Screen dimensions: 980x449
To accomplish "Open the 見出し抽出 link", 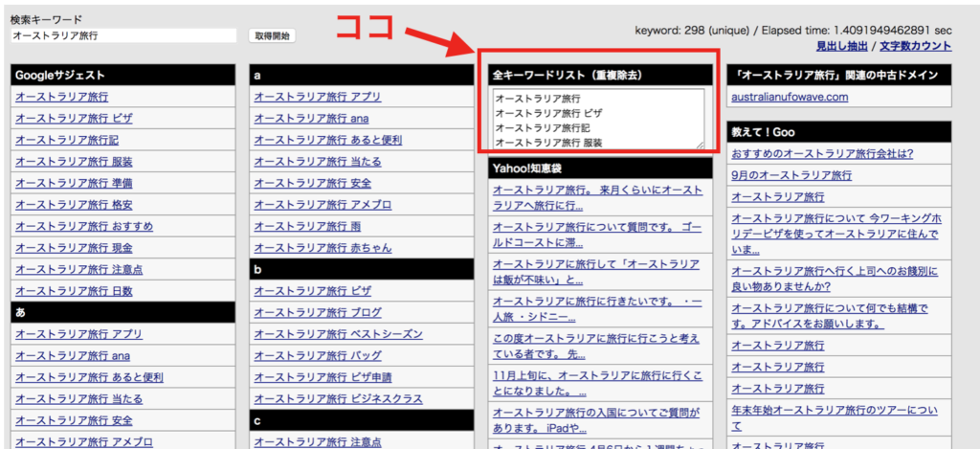I will (841, 46).
